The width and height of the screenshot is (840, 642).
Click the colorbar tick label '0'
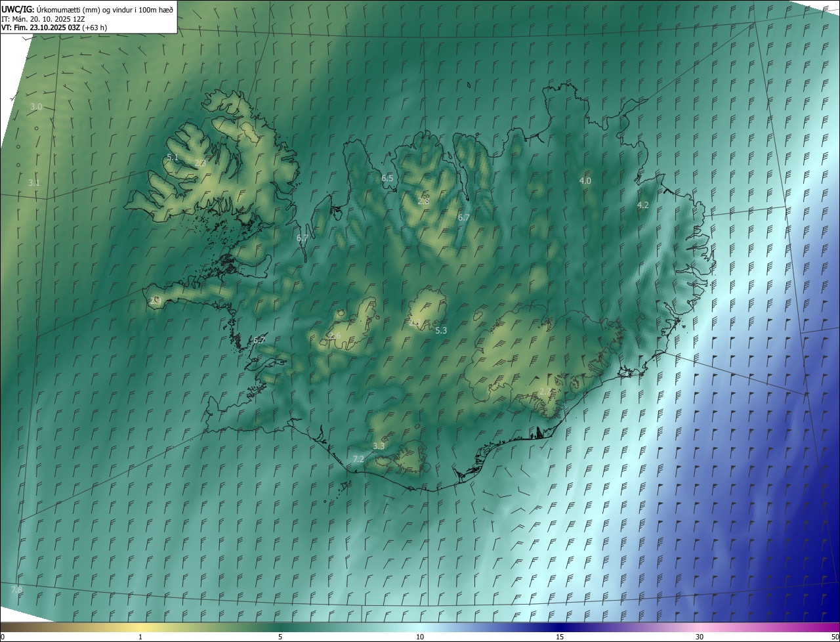click(3, 637)
